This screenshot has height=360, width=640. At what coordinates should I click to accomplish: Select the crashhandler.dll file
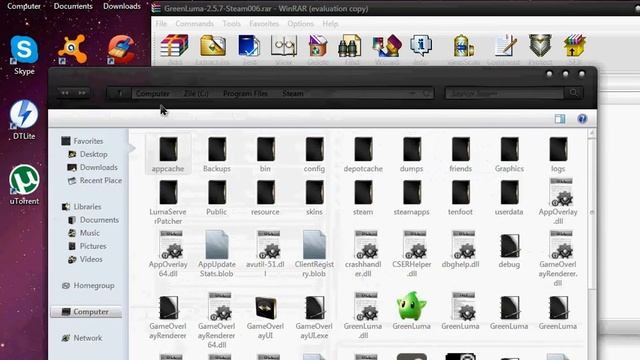coord(363,253)
